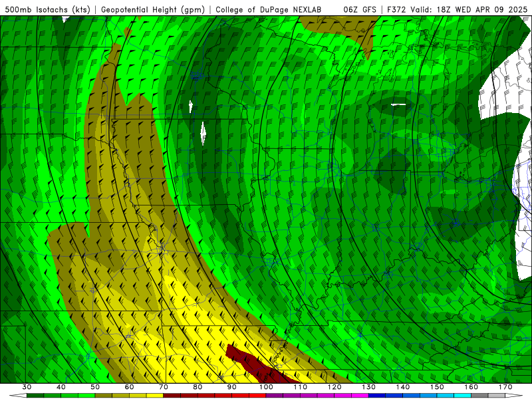532x399 pixels.
Task: Click the legend value 60
Action: [129, 387]
